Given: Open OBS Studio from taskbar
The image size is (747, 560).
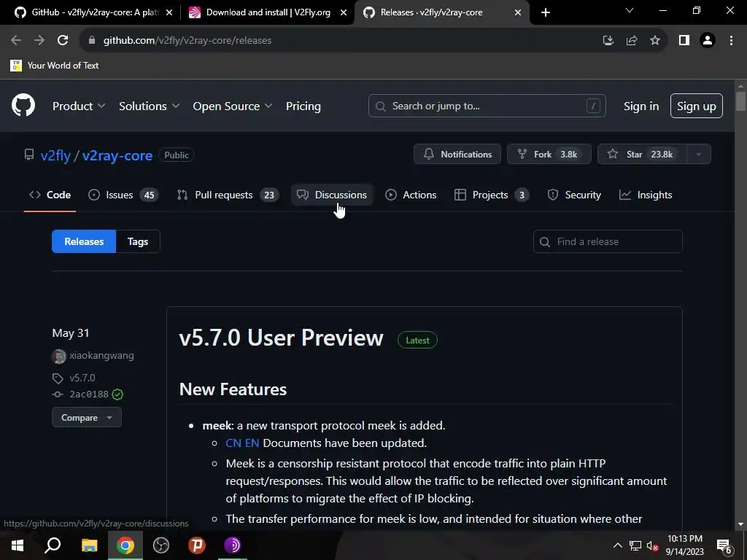Looking at the screenshot, I should (161, 545).
